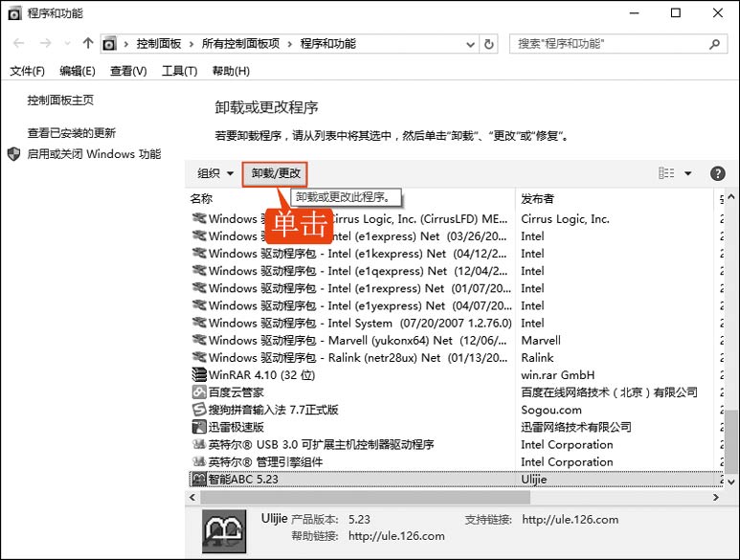Open the 查看(V) menu
740x560 pixels.
click(x=128, y=71)
